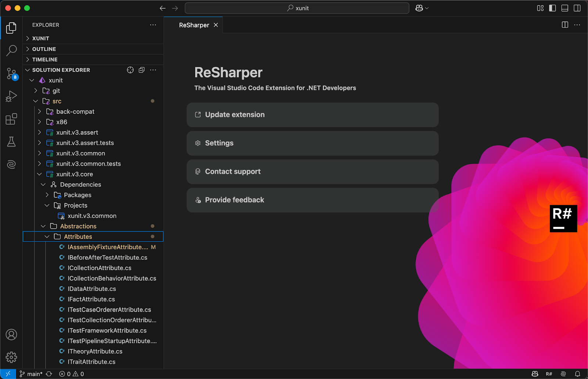This screenshot has height=379, width=588.
Task: Click the Provide feedback button
Action: point(312,200)
